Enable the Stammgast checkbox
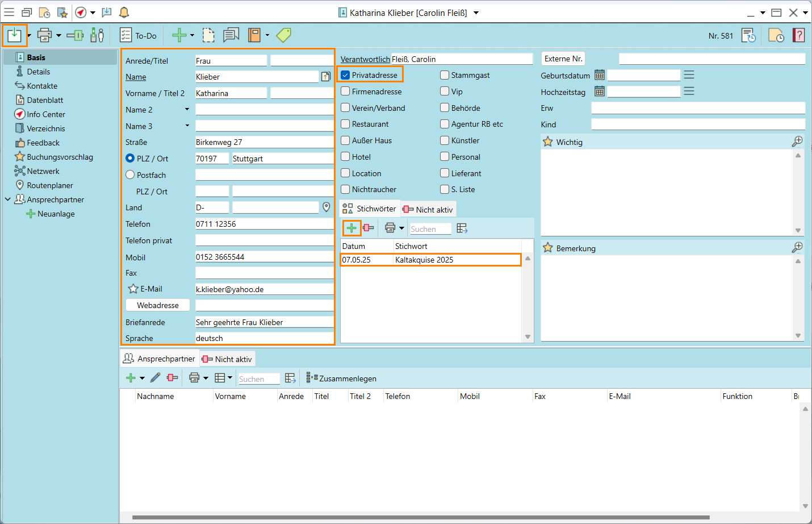The height and width of the screenshot is (524, 812). click(445, 75)
